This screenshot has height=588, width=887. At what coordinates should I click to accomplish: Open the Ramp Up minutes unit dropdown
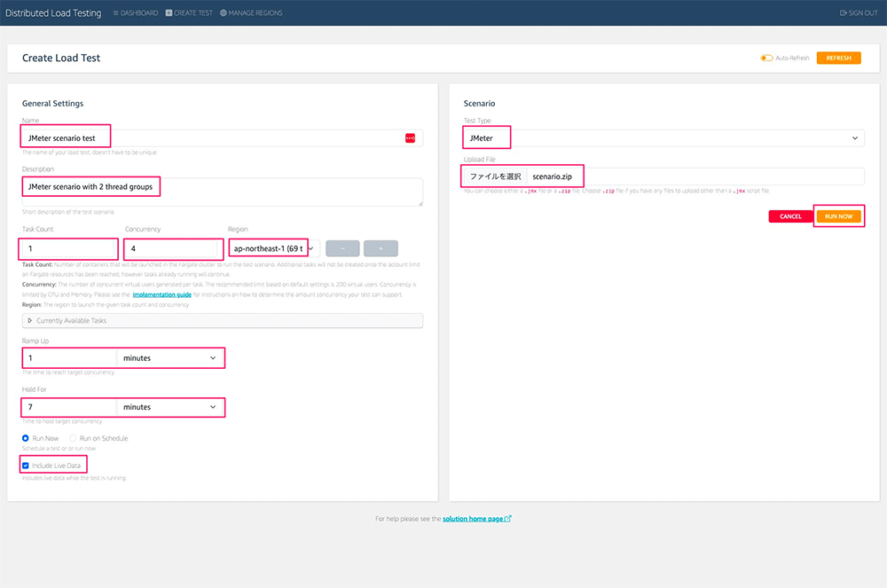[170, 357]
